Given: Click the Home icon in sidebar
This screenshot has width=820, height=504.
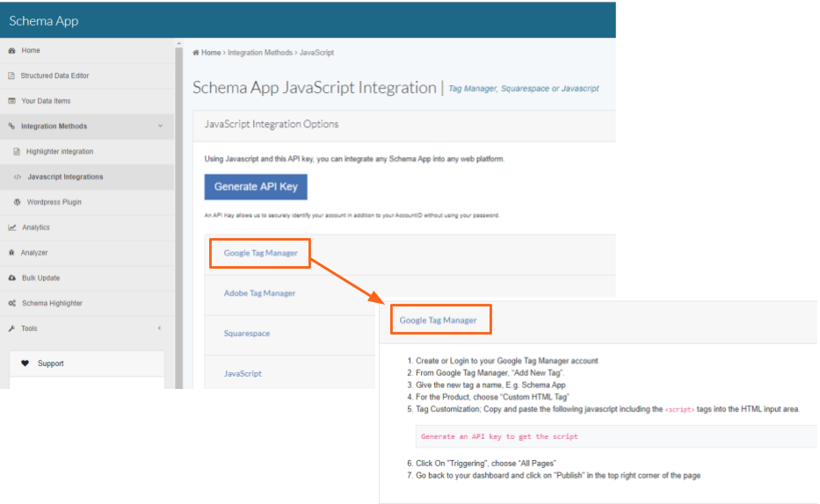Looking at the screenshot, I should coord(11,51).
